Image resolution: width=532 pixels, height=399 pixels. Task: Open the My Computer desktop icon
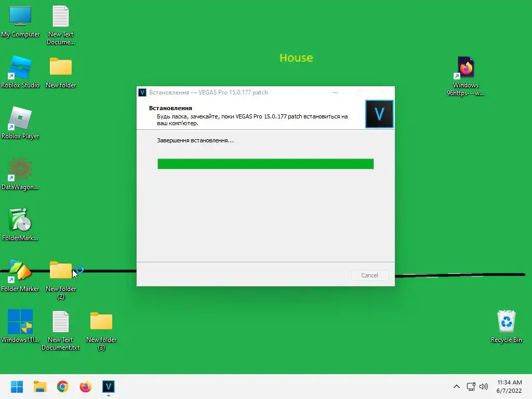[20, 22]
